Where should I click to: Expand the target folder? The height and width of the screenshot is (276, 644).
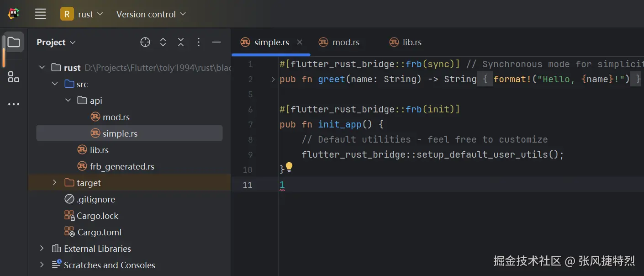click(55, 183)
